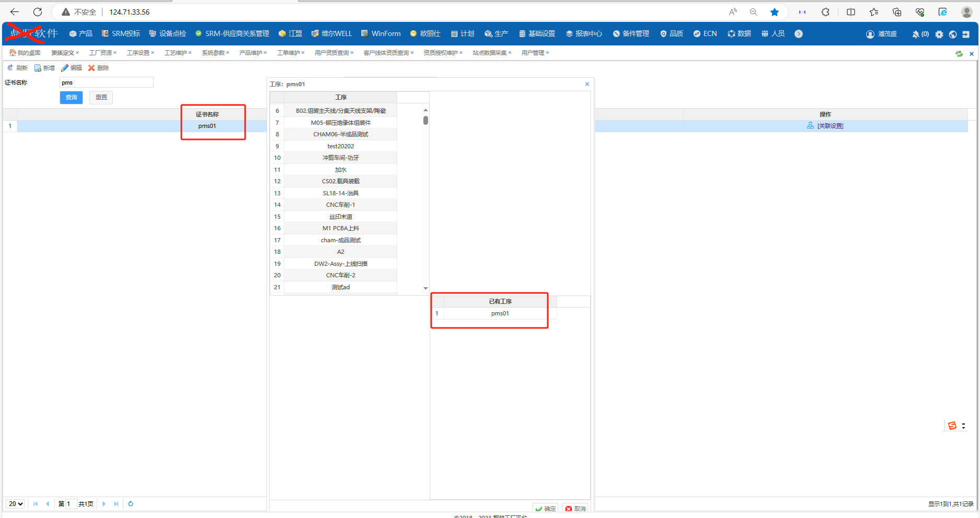Click the 新增 add record icon
This screenshot has height=518, width=980.
[38, 68]
